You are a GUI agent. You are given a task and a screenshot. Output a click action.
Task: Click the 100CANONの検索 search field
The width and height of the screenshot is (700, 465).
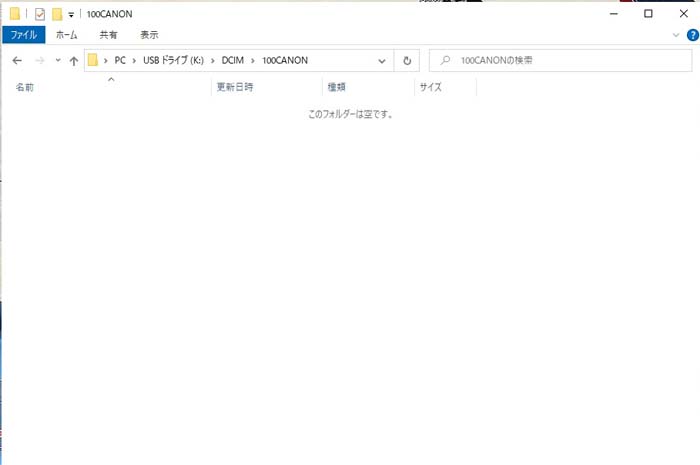point(561,60)
